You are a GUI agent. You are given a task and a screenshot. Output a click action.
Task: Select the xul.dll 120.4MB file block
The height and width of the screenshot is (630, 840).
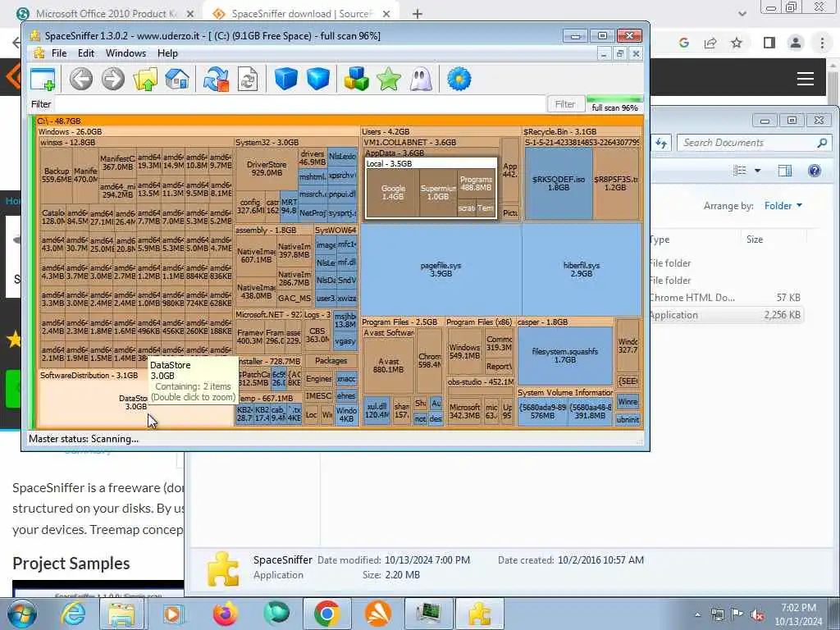(x=377, y=410)
